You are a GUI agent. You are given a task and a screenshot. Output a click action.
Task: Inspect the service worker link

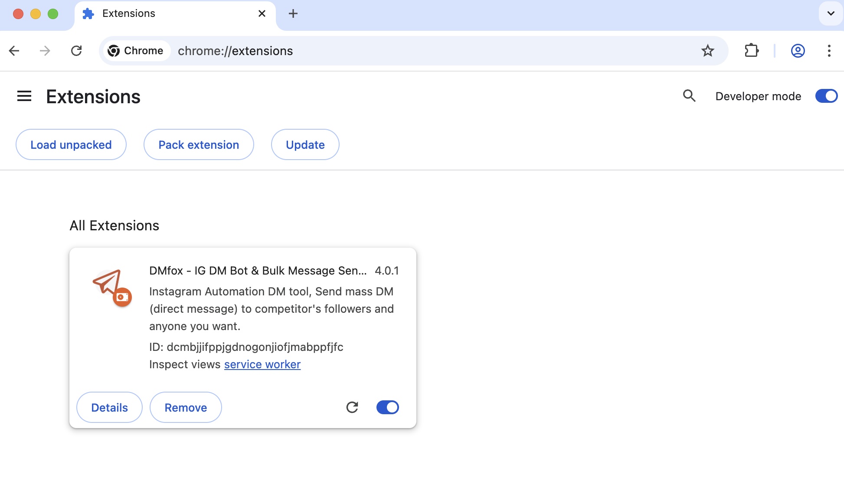click(262, 364)
